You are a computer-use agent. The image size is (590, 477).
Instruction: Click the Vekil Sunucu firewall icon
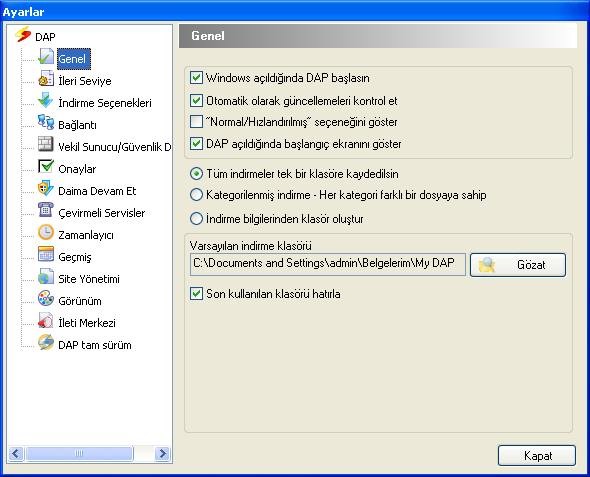tap(46, 144)
